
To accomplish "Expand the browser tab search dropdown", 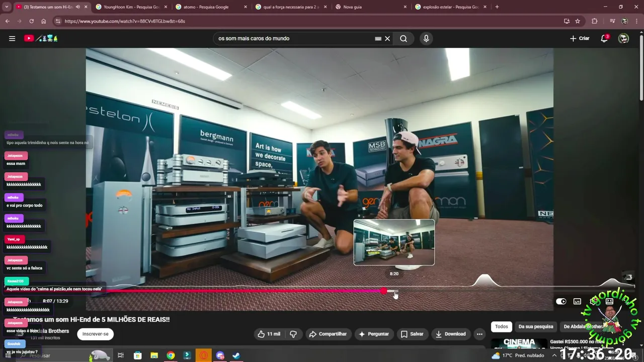I will pyautogui.click(x=6, y=7).
